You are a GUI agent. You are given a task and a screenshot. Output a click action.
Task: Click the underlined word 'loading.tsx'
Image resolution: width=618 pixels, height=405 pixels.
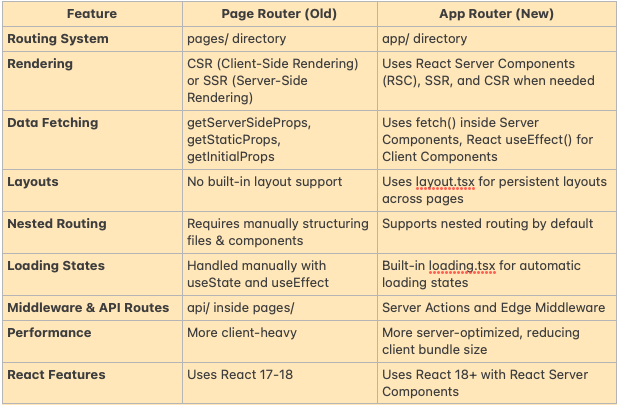click(x=462, y=266)
